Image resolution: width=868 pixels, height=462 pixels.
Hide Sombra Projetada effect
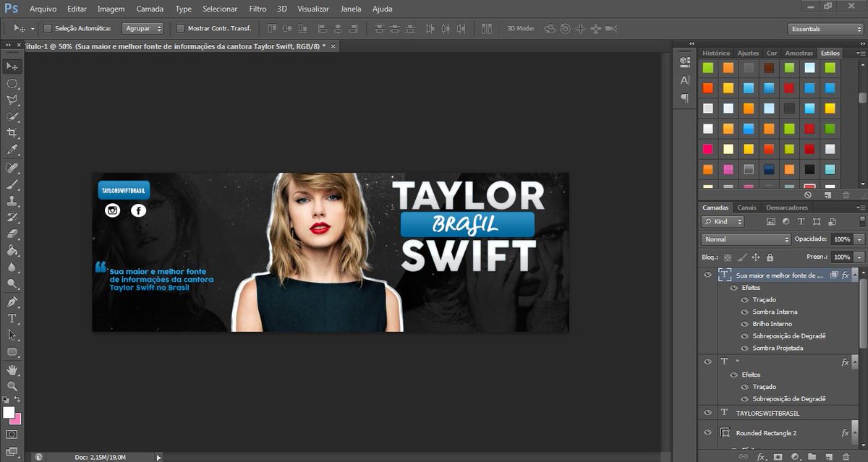[744, 348]
